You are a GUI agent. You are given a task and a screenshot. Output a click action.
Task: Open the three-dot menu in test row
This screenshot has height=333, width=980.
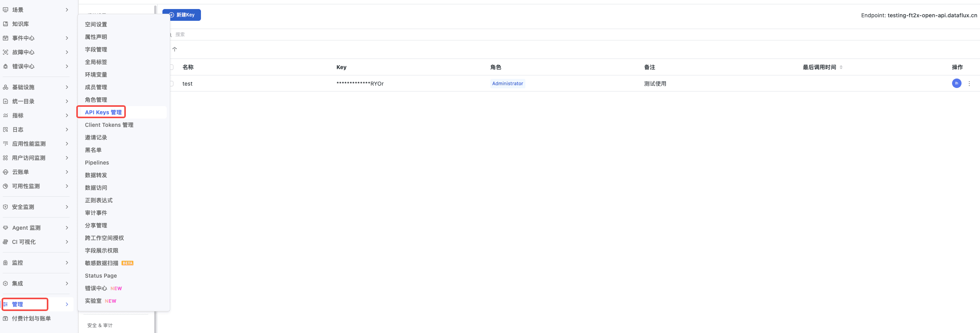pyautogui.click(x=969, y=84)
